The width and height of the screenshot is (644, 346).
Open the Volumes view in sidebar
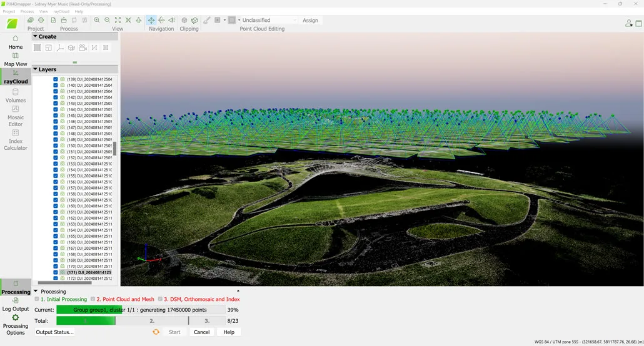[16, 96]
